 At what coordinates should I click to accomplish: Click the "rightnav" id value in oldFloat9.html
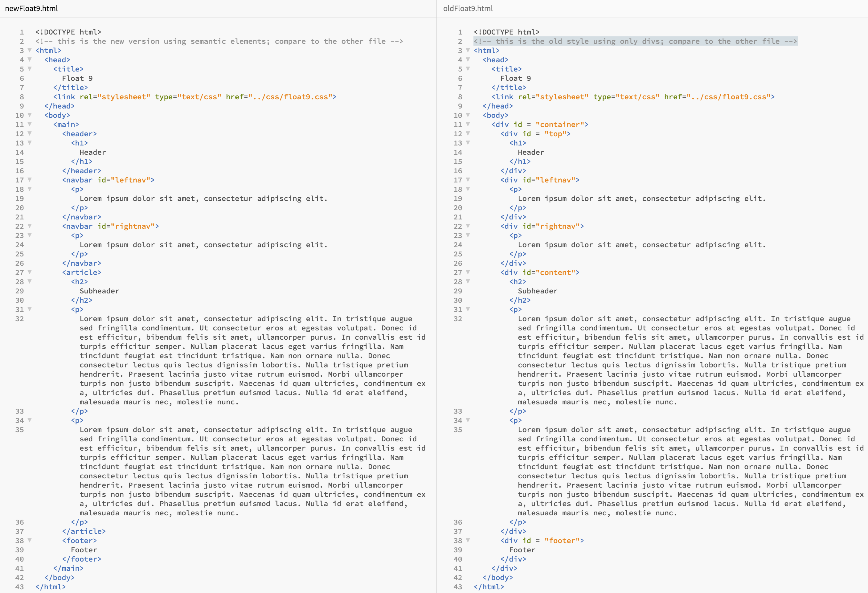pos(558,226)
